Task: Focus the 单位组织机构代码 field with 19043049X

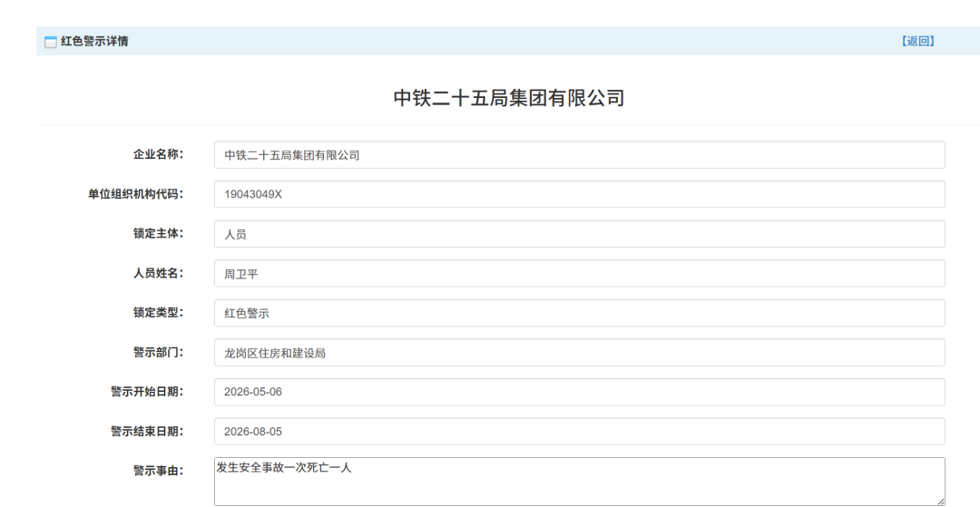Action: pos(579,194)
